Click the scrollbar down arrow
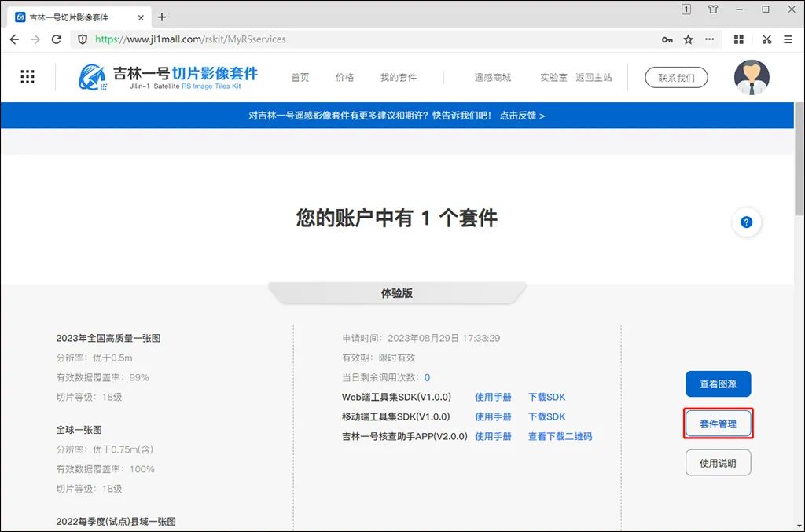This screenshot has height=532, width=805. [799, 526]
